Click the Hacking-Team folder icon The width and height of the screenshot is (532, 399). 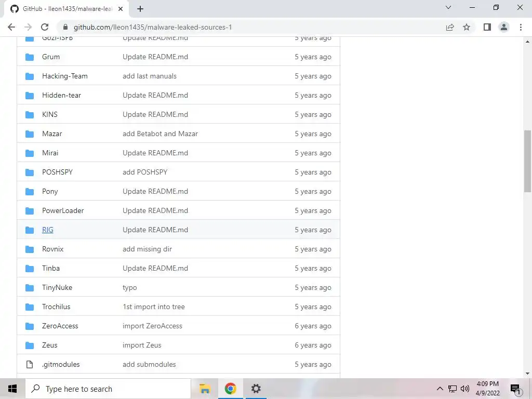[x=30, y=76]
